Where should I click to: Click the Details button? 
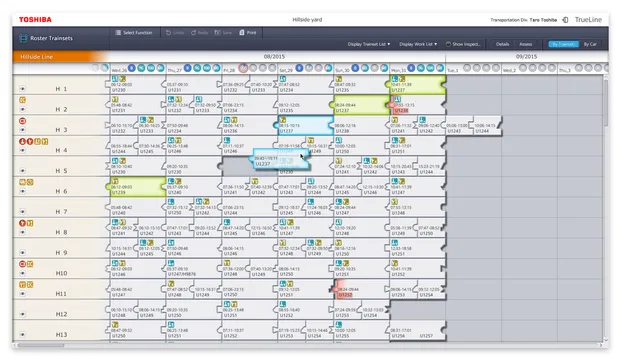tap(502, 44)
